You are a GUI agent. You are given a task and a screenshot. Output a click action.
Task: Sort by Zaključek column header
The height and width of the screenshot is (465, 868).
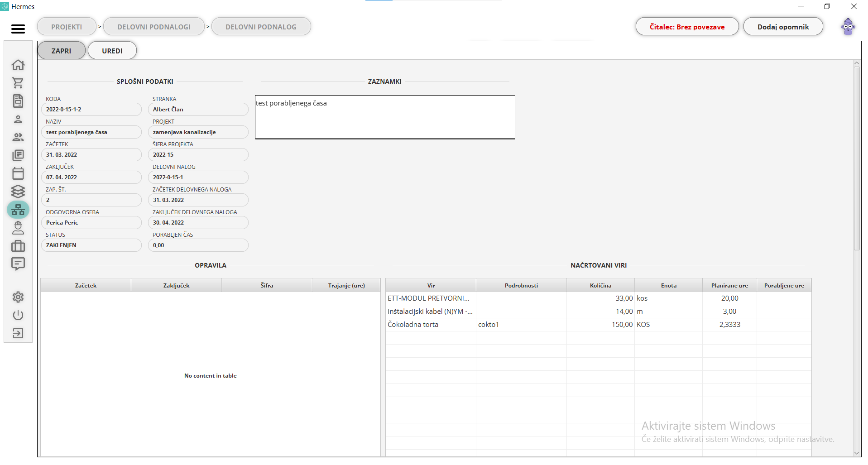coord(177,286)
